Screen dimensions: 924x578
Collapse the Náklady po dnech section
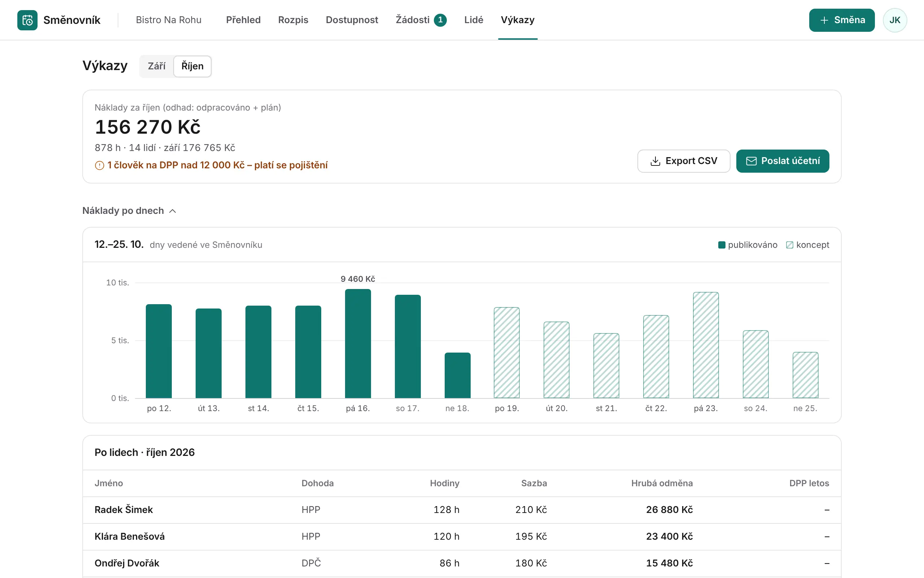point(130,211)
